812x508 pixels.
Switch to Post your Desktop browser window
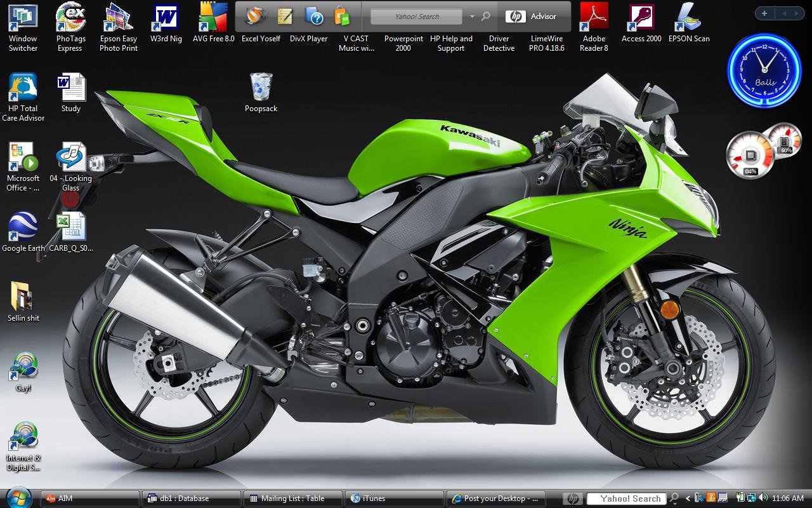click(x=496, y=498)
